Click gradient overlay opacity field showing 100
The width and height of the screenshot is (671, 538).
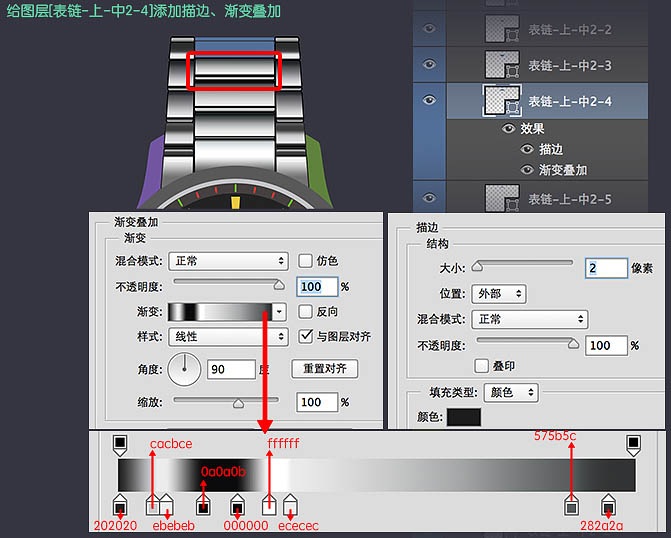click(x=317, y=287)
